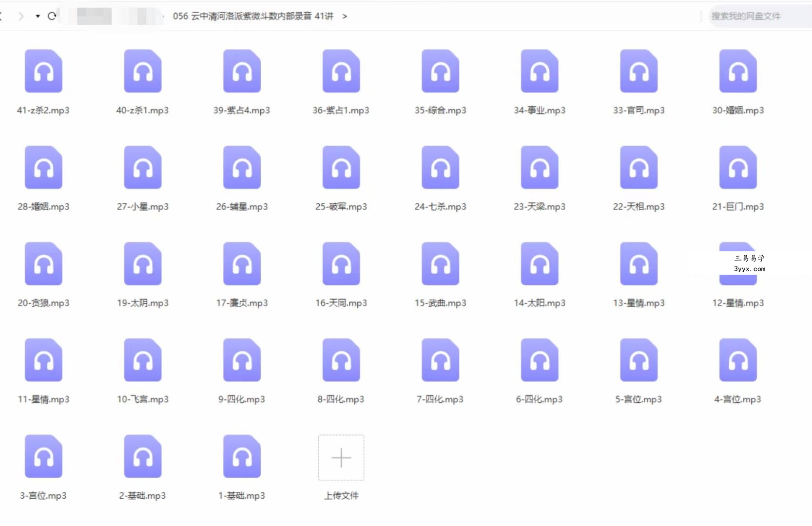
Task: Click the 30-婚姻.mp3 file name
Action: (x=738, y=110)
